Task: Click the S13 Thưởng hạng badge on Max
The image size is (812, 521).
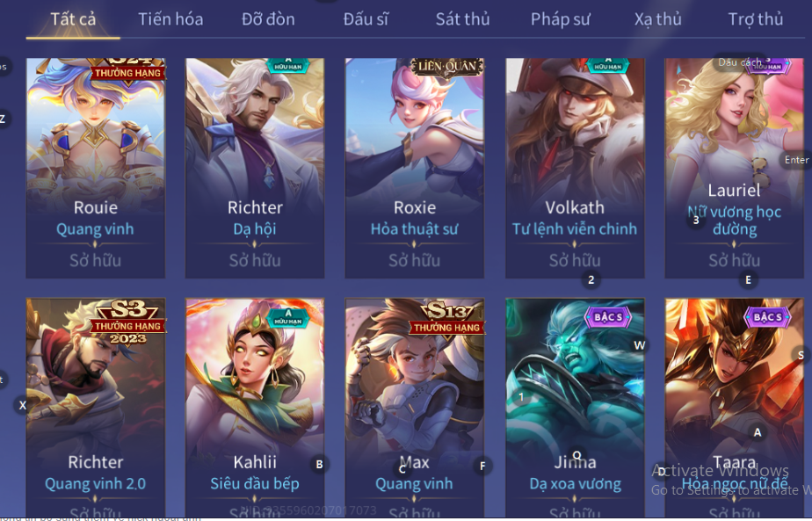Action: coord(447,317)
